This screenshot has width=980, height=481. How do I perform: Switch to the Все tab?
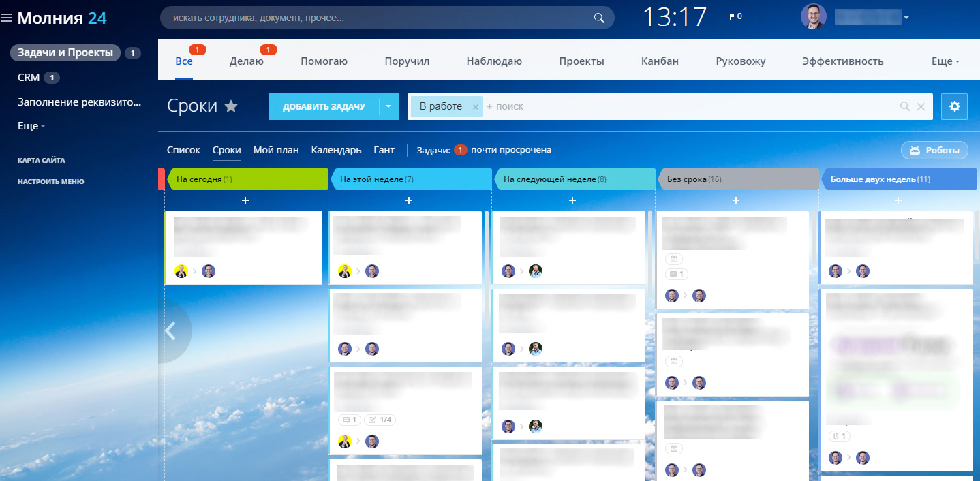pos(184,61)
